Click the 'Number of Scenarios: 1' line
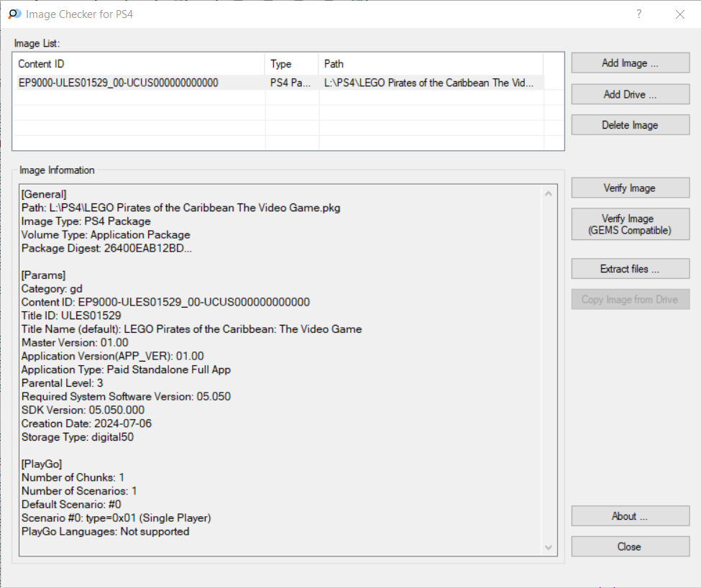 79,490
